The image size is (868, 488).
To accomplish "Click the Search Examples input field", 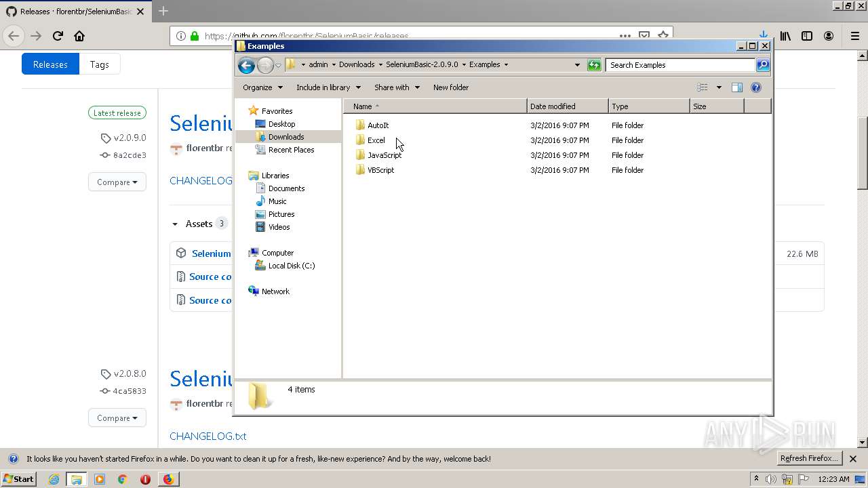I will click(x=680, y=65).
